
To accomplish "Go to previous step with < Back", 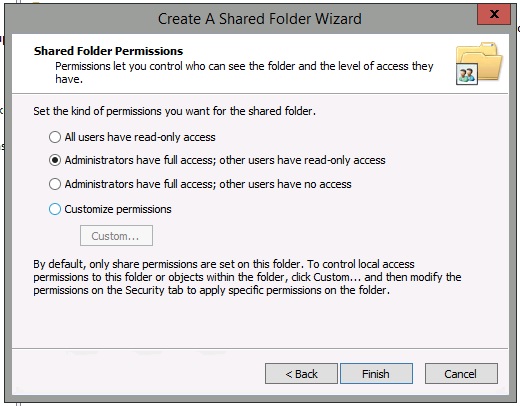I will click(x=301, y=374).
